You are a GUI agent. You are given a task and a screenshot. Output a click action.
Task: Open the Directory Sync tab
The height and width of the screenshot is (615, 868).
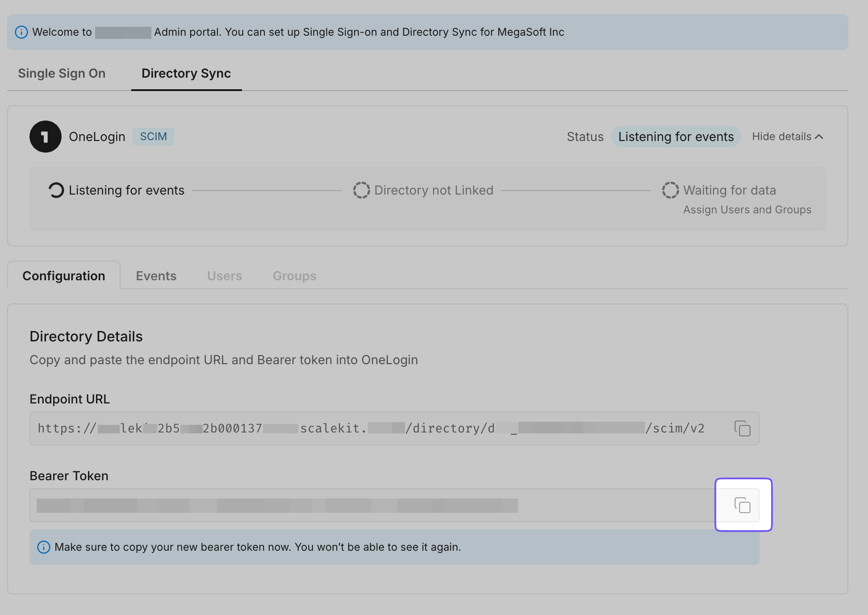click(186, 73)
